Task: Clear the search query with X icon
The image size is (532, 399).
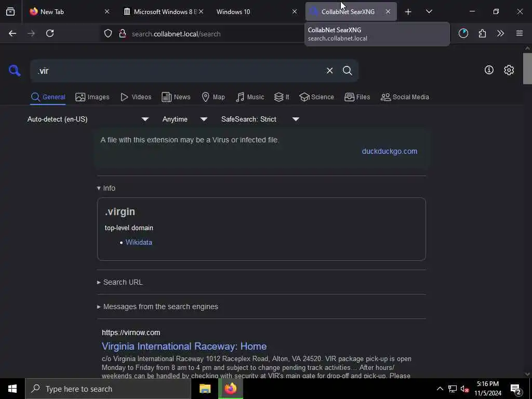Action: pos(329,71)
